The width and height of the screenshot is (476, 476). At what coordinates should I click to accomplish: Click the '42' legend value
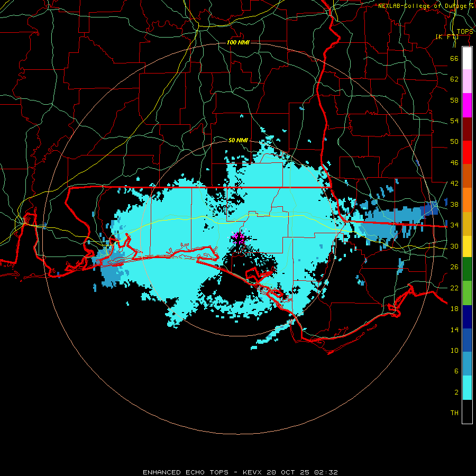(454, 184)
